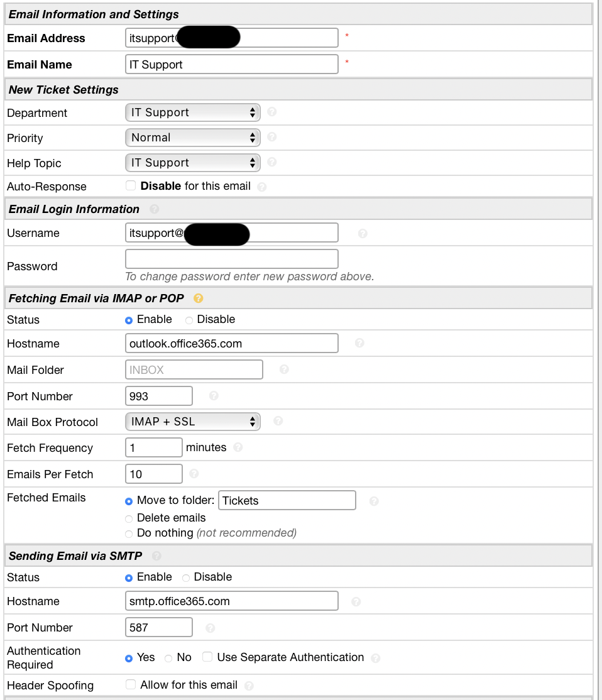602x700 pixels.
Task: Open the Department dropdown
Action: point(193,112)
